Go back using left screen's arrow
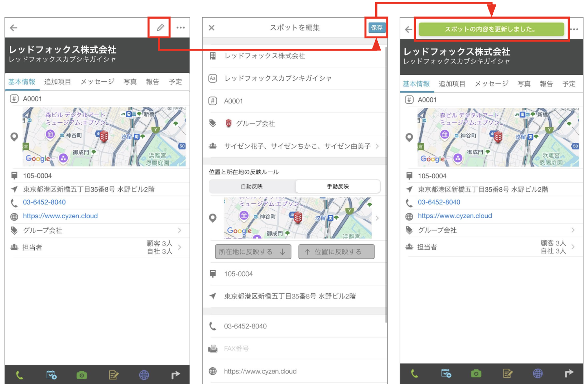Image resolution: width=588 pixels, height=384 pixels. coord(14,28)
